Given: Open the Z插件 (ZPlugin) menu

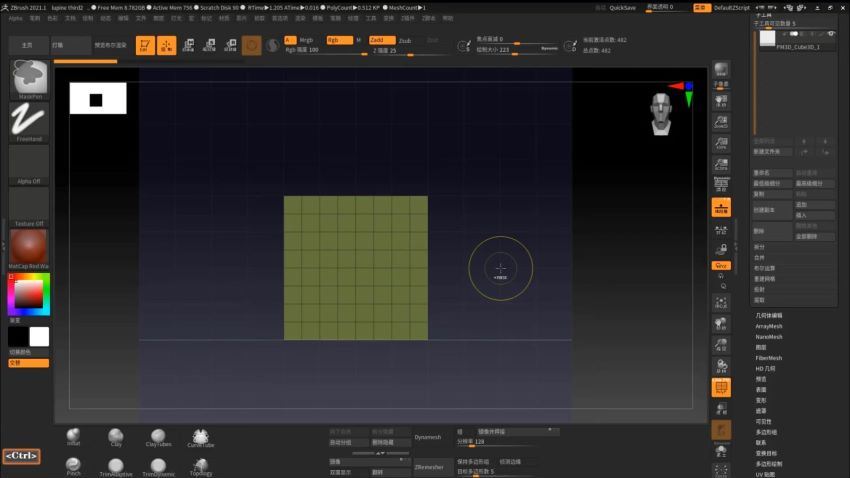Looking at the screenshot, I should pyautogui.click(x=407, y=18).
